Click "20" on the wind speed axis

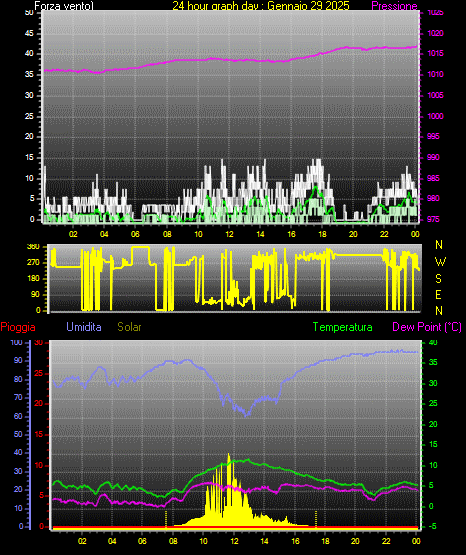tap(29, 136)
